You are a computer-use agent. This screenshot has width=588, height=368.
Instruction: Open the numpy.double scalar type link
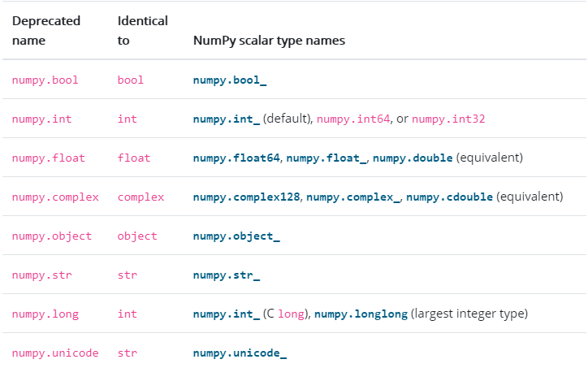(x=413, y=158)
